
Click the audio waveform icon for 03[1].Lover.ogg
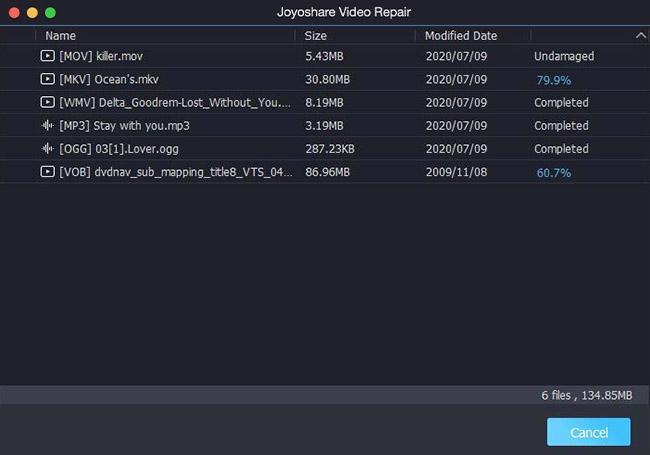point(48,148)
